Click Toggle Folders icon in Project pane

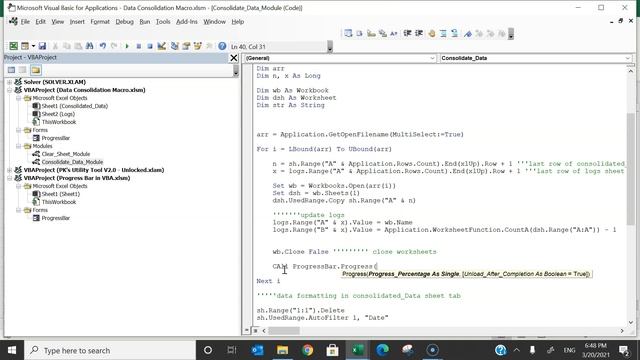pos(36,70)
